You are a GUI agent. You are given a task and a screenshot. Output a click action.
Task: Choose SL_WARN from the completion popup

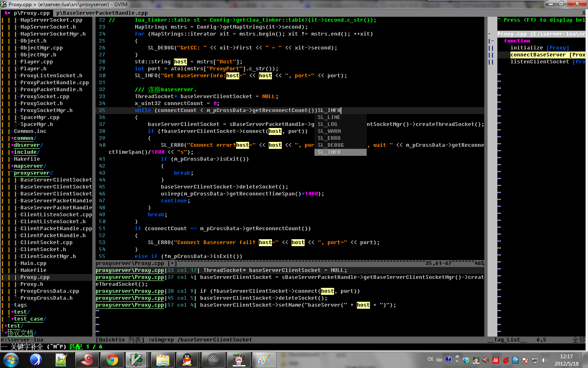coord(340,131)
